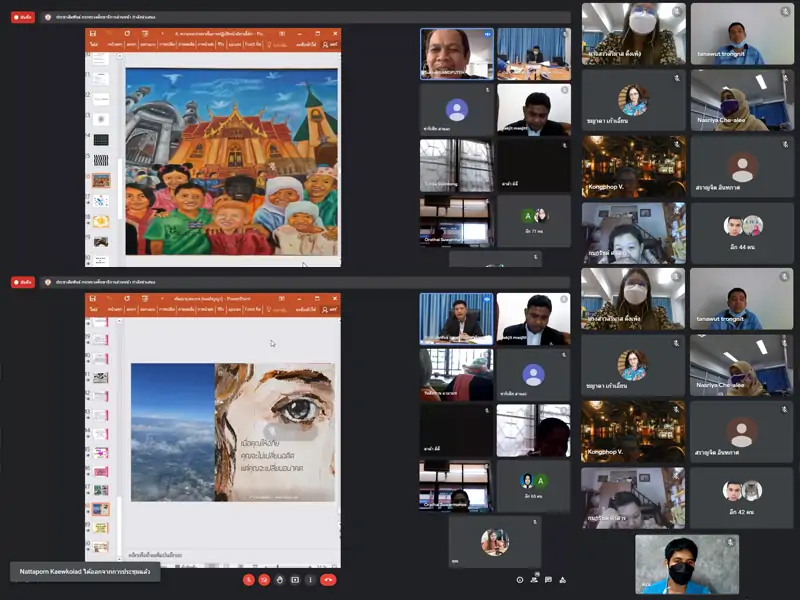Image resolution: width=800 pixels, height=600 pixels.
Task: Select tanawut trongnit's tile in the lower meeting
Action: coord(742,299)
